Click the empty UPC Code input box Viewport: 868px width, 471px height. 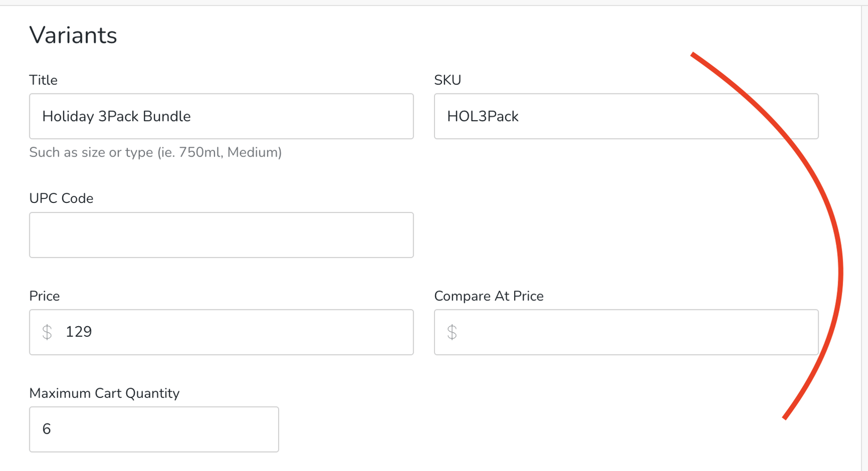pyautogui.click(x=221, y=235)
